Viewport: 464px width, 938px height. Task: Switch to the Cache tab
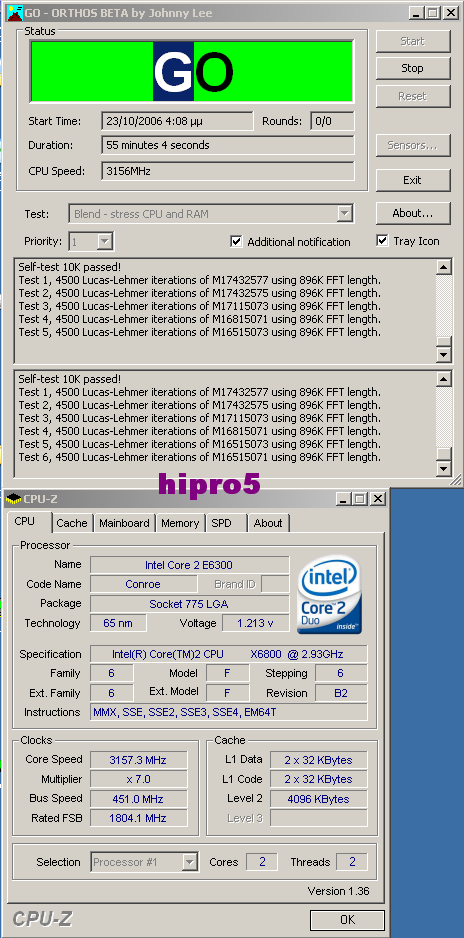pos(72,523)
